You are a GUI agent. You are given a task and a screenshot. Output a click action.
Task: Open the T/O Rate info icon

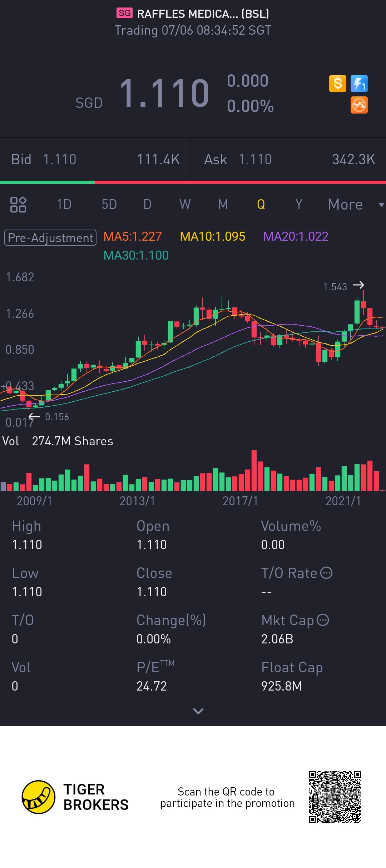(326, 573)
